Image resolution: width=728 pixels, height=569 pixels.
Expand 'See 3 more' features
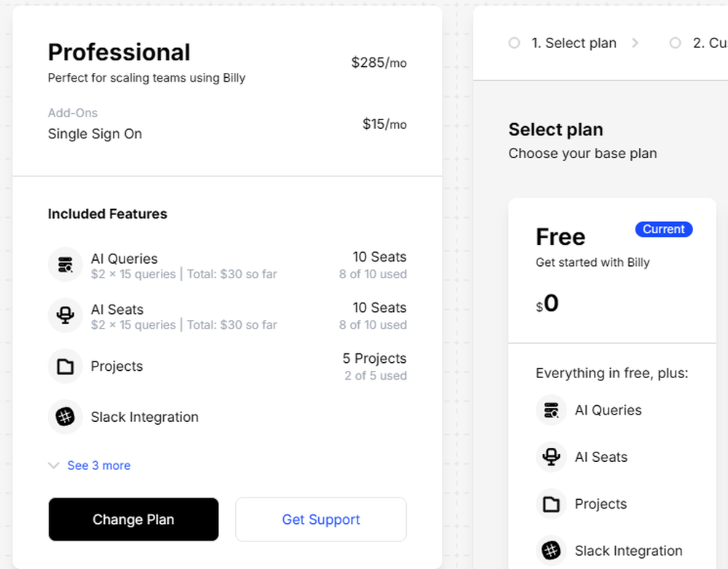tap(99, 466)
